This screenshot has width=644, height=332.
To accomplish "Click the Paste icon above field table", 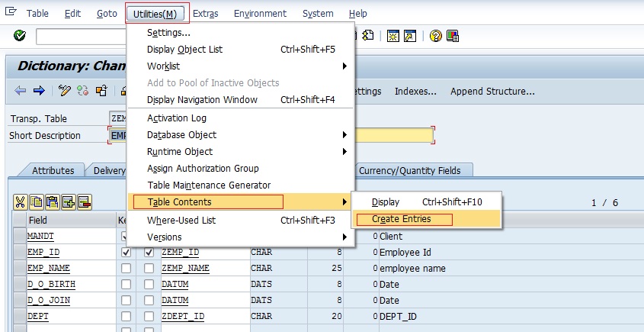I will [53, 202].
